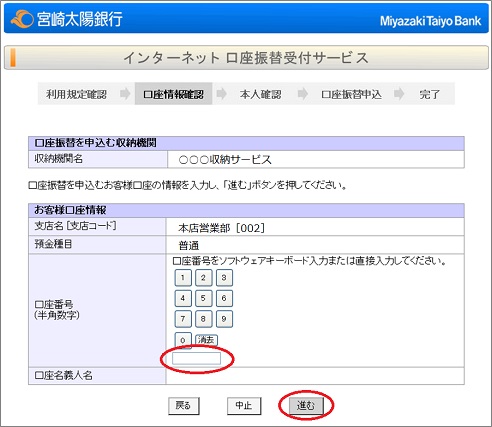Image resolution: width=492 pixels, height=427 pixels.
Task: Click software keyboard digit 3
Action: point(224,278)
